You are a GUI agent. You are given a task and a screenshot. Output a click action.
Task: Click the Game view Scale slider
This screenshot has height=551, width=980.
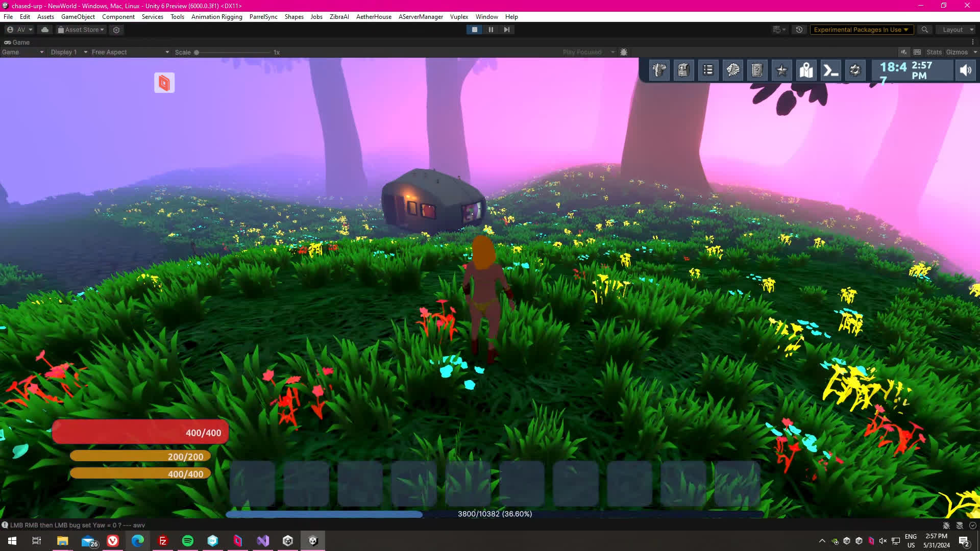[x=233, y=52]
